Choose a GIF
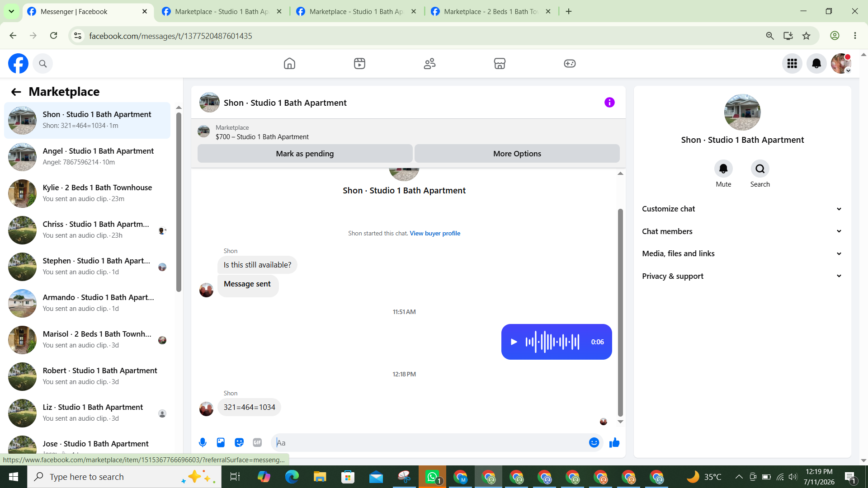Image resolution: width=868 pixels, height=488 pixels. (x=257, y=443)
